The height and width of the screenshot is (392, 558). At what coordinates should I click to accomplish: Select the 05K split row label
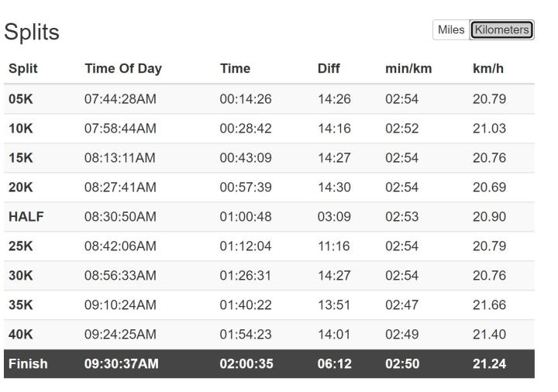pos(21,99)
